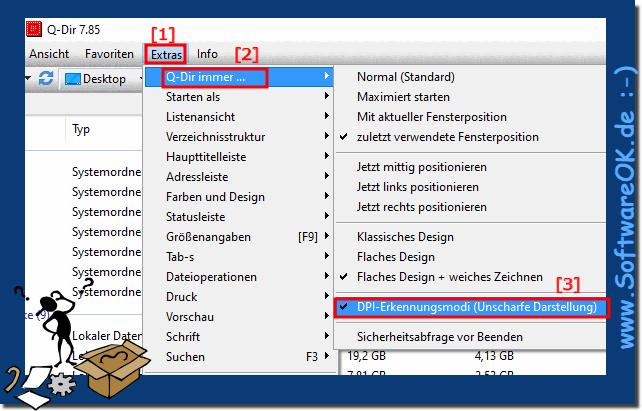Expand the Adressleiste submenu

239,177
